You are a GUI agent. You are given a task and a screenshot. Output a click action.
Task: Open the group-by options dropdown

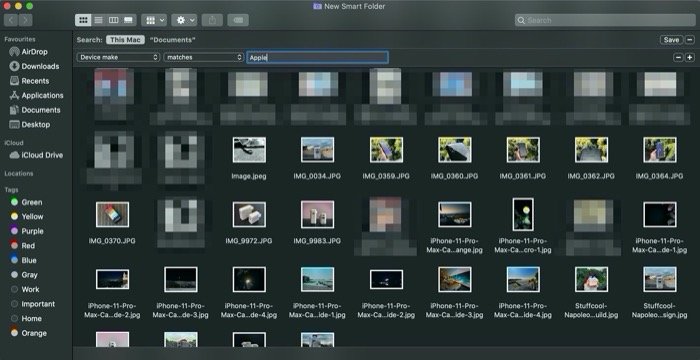[154, 20]
